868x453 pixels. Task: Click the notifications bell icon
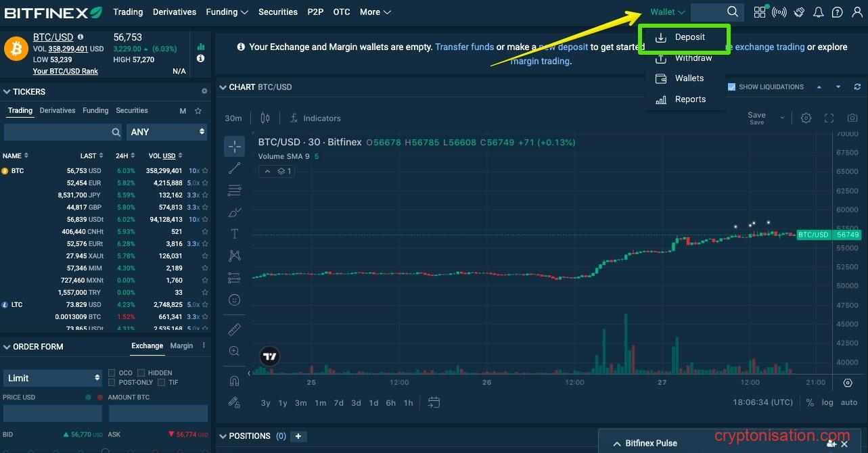818,12
